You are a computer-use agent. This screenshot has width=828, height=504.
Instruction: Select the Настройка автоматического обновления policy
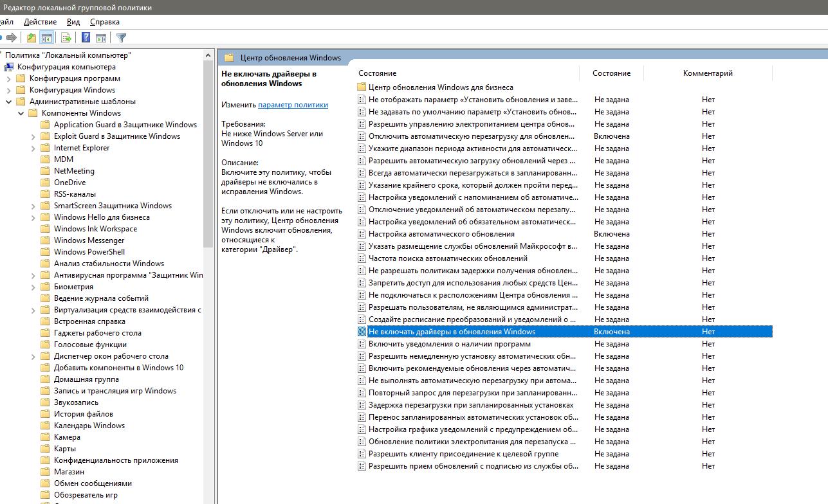click(441, 234)
